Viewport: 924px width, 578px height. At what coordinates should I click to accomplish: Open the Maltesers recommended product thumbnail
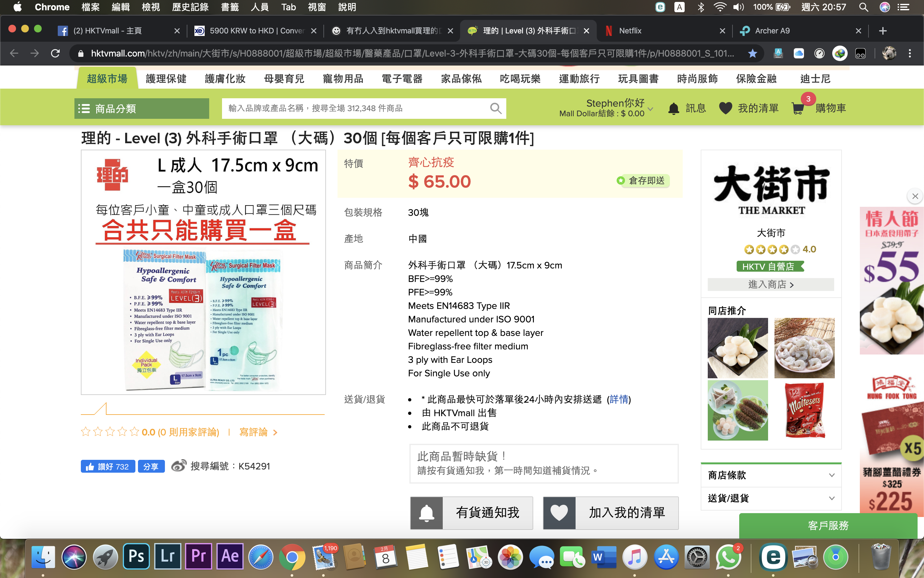tap(805, 410)
